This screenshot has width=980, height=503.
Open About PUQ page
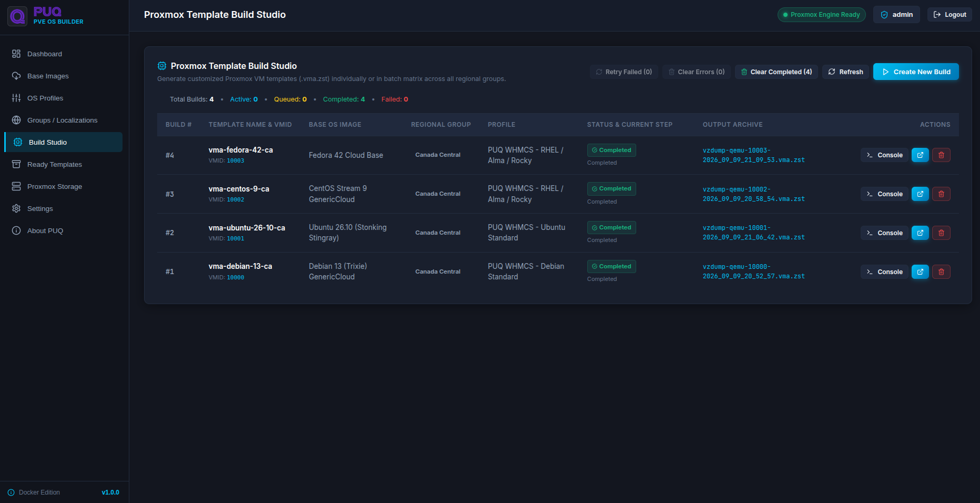pos(63,231)
